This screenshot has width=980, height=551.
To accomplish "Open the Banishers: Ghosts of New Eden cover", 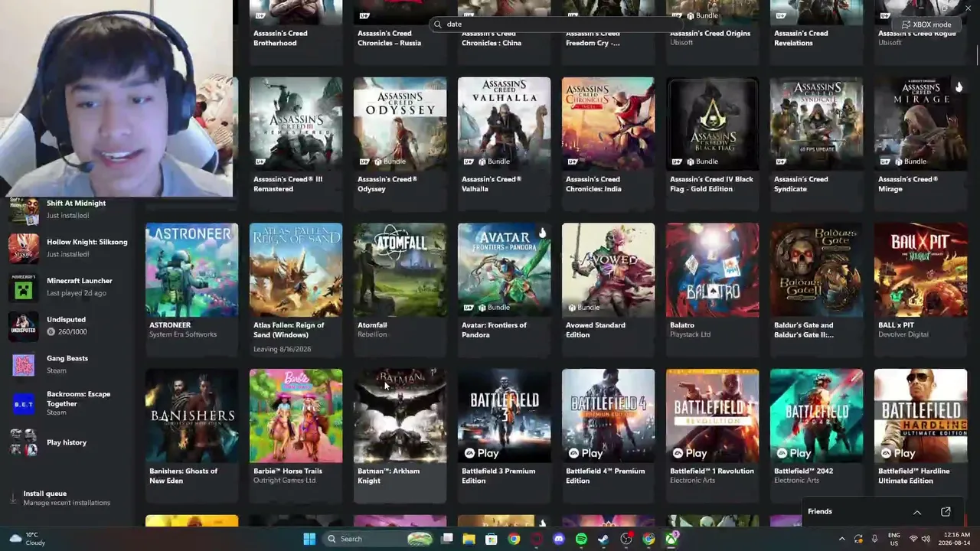I will (x=191, y=416).
